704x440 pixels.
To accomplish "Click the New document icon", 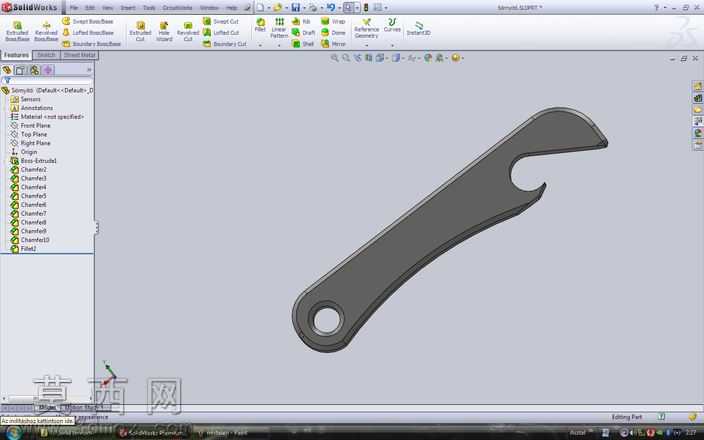I will 260,7.
